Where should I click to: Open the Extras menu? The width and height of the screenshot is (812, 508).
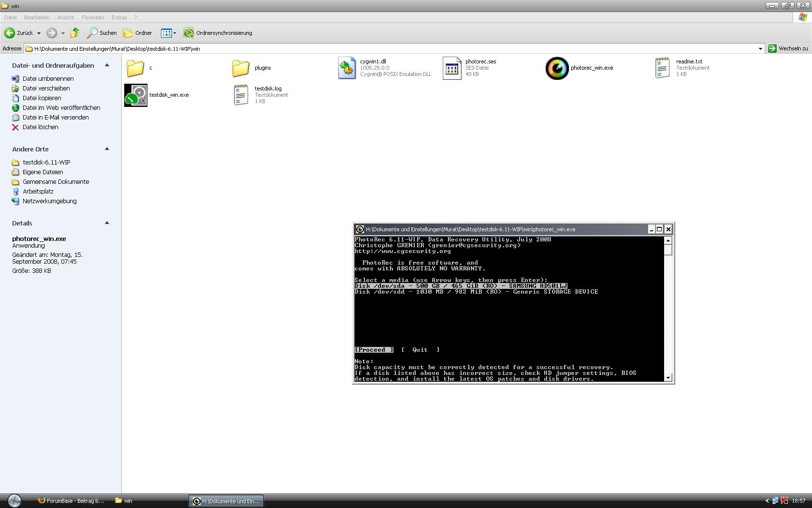pyautogui.click(x=119, y=17)
